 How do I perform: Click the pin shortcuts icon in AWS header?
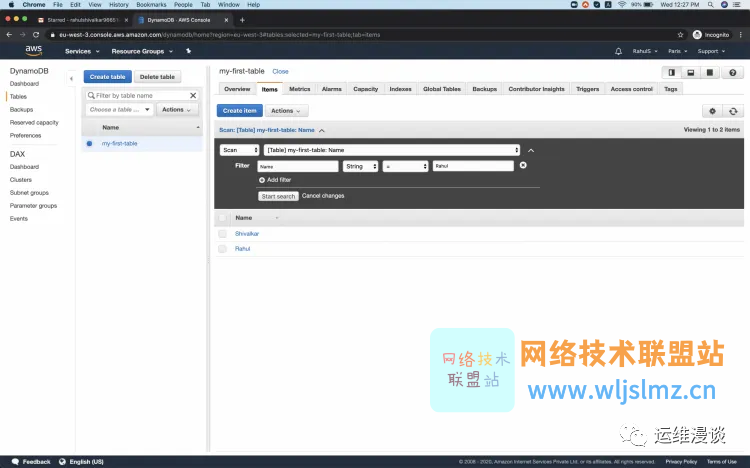point(188,51)
